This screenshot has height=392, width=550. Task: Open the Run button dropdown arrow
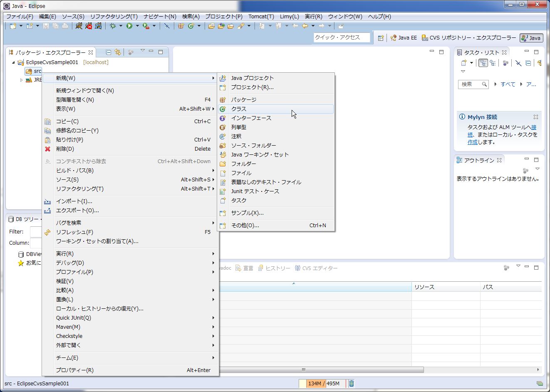pyautogui.click(x=137, y=25)
